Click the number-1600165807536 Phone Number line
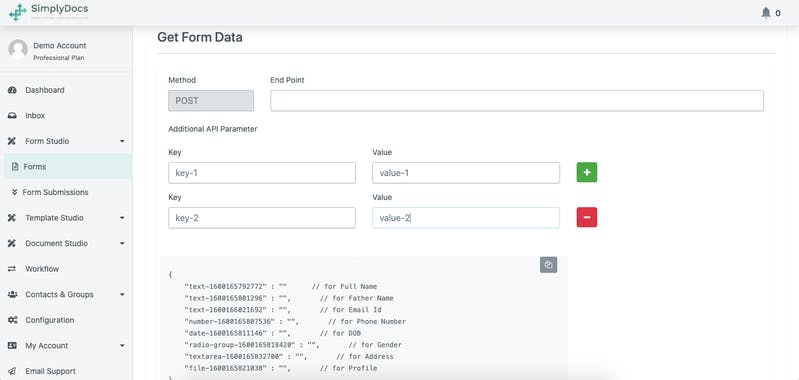The width and height of the screenshot is (799, 380). click(295, 321)
